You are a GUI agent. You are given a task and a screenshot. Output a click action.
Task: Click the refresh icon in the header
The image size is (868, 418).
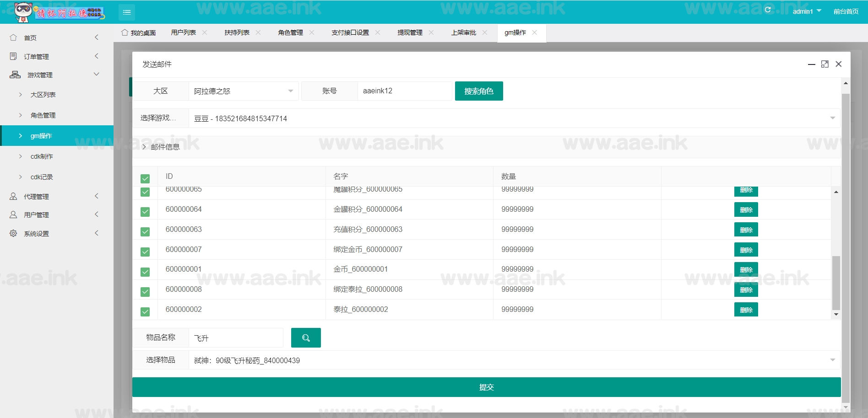click(768, 10)
